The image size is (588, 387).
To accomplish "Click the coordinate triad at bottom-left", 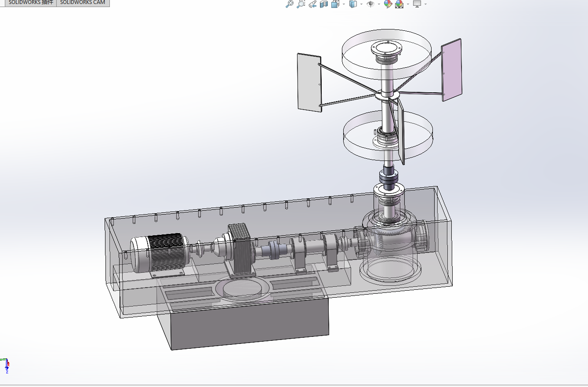I will [x=5, y=366].
